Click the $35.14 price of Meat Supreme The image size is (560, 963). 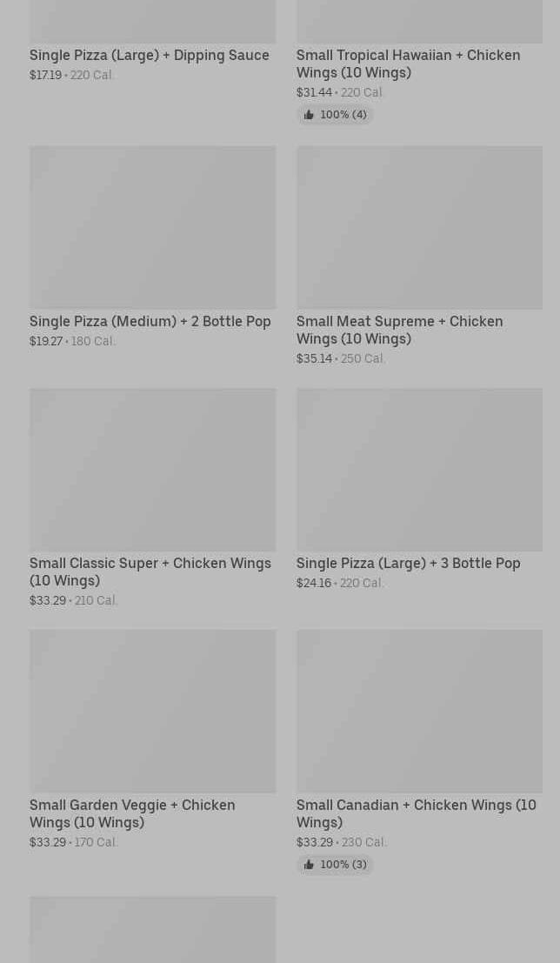pyautogui.click(x=315, y=358)
